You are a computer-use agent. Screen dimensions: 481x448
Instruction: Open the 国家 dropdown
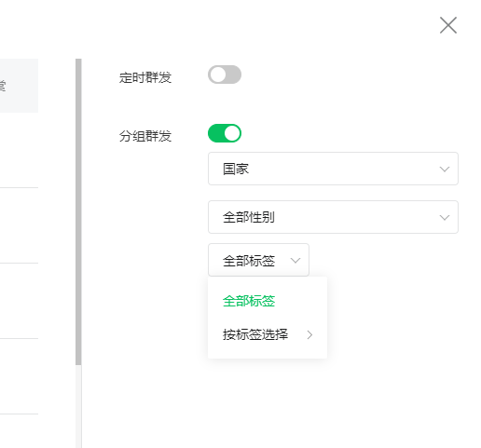[333, 169]
